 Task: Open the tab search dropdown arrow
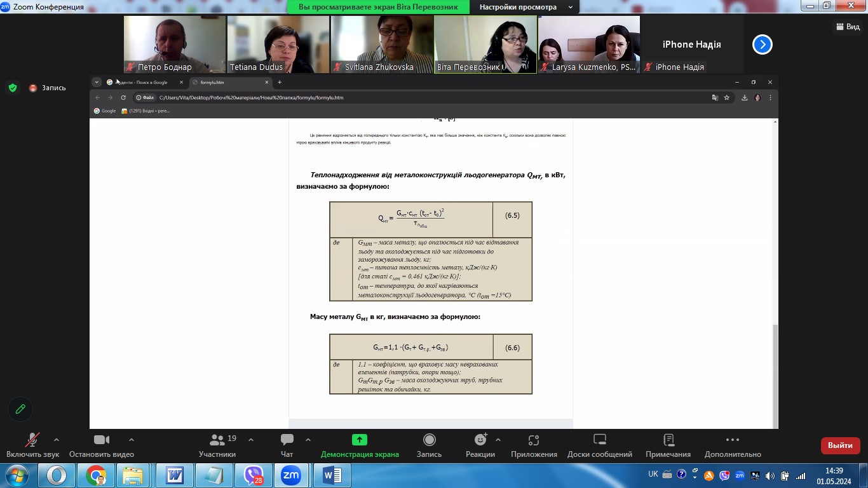click(97, 82)
